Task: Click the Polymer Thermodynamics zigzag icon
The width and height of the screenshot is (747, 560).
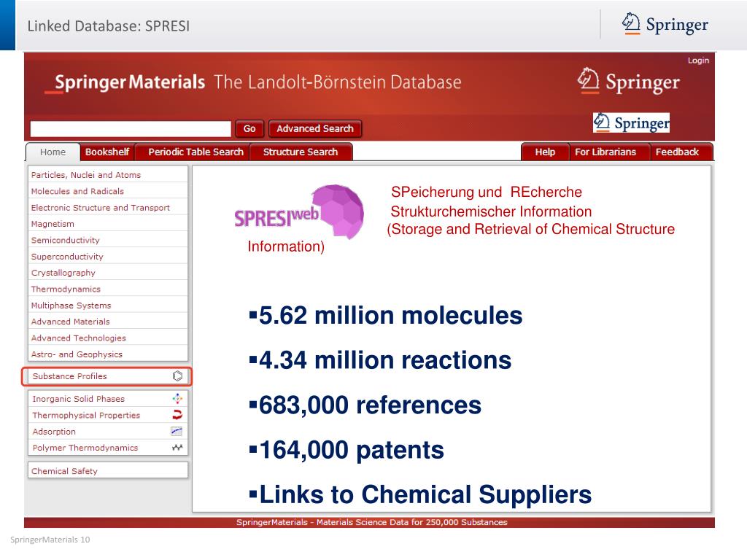Action: click(x=177, y=448)
